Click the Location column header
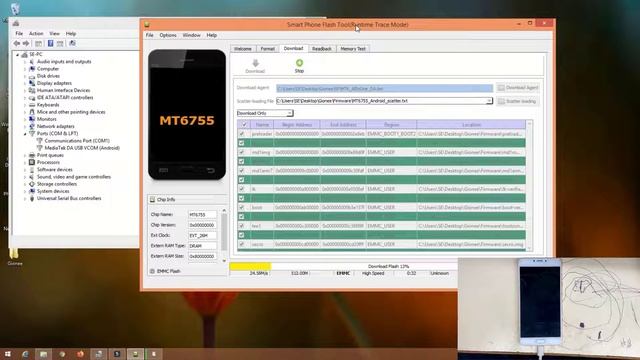 coord(471,124)
